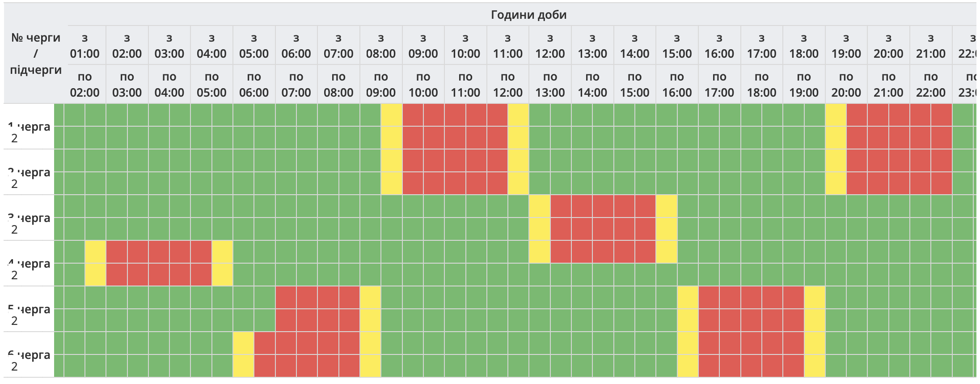Click yellow 08:30 cell in 1 черга top row
The image size is (980, 384).
click(x=392, y=115)
